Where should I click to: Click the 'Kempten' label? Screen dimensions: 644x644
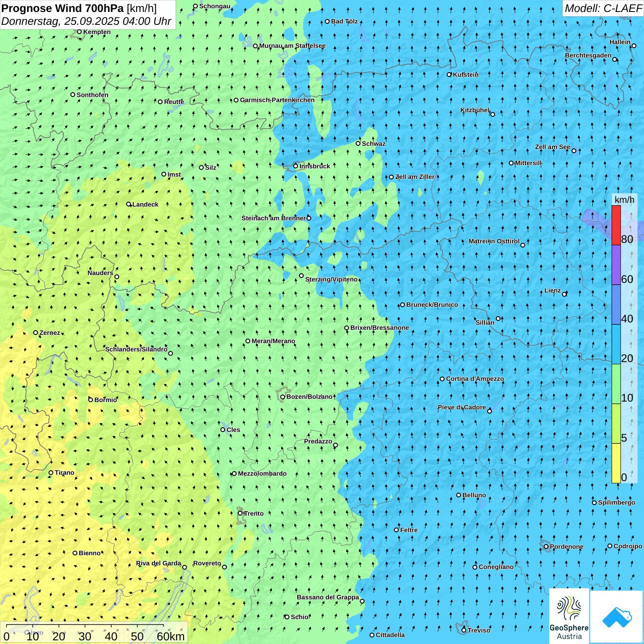click(x=97, y=32)
